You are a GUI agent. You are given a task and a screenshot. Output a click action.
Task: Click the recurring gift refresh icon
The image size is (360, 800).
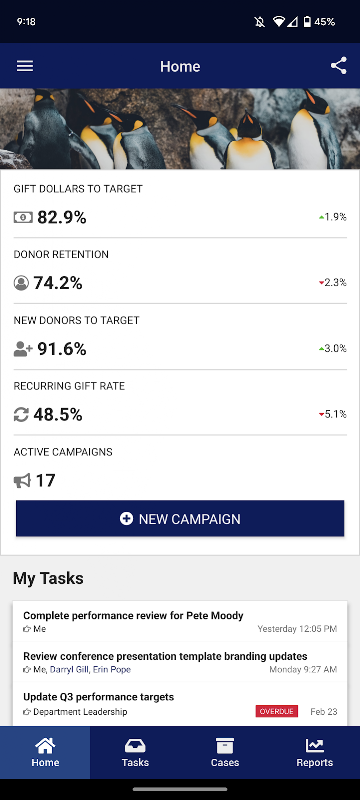pos(21,415)
